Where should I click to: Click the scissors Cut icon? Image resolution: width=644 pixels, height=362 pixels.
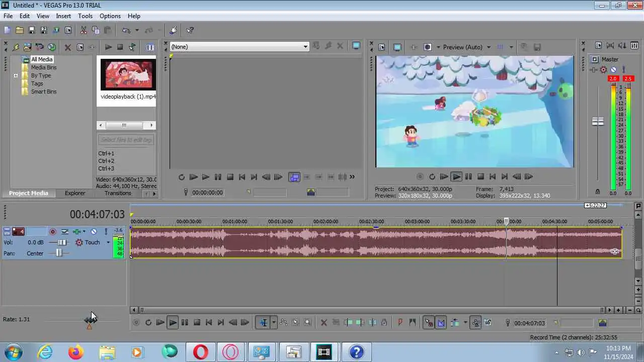click(x=84, y=30)
